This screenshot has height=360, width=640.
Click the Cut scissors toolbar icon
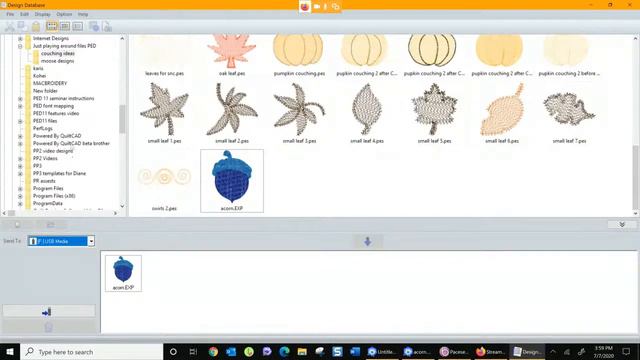pos(9,27)
